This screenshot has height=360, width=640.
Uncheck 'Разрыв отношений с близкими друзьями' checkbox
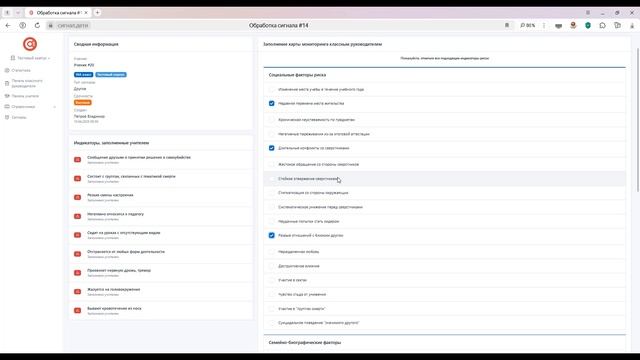271,235
